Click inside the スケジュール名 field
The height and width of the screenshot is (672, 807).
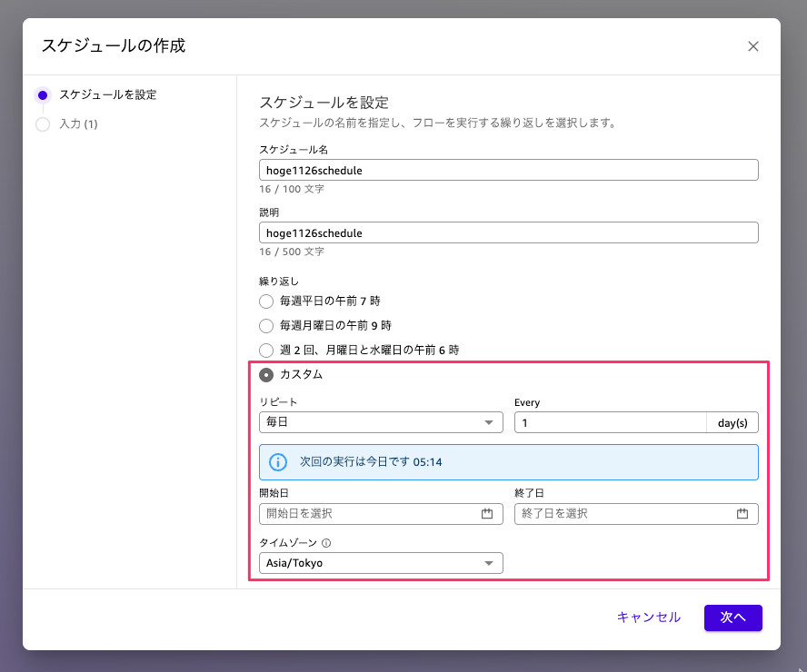coord(509,169)
